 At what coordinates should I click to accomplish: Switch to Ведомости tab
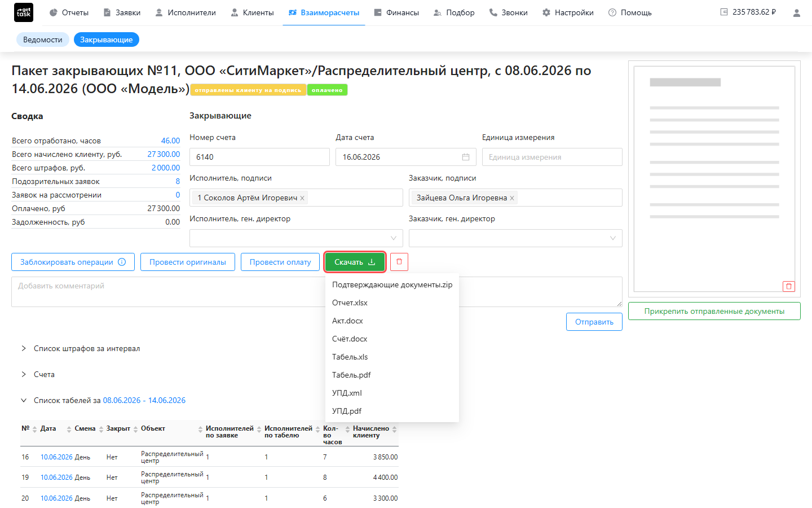click(x=43, y=40)
